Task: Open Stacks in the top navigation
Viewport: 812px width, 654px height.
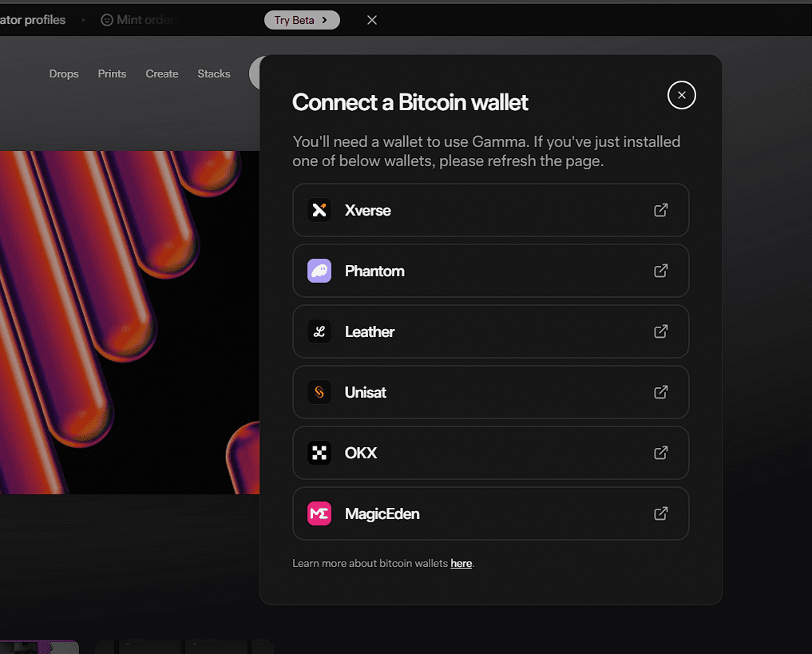Action: (214, 73)
